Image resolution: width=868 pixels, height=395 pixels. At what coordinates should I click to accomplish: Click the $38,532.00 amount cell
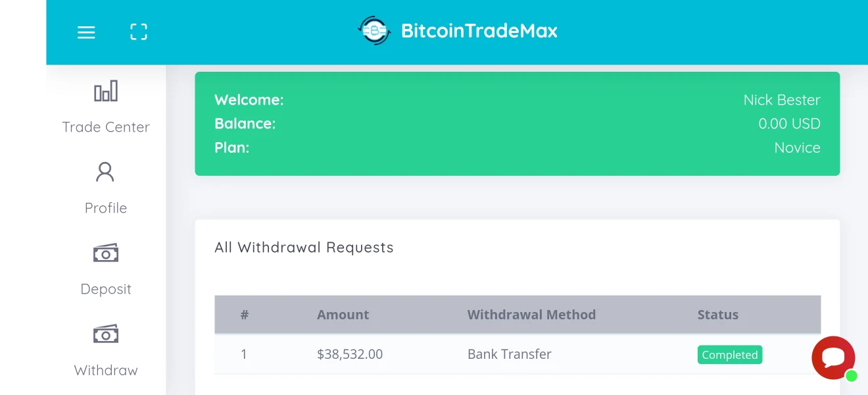point(350,354)
